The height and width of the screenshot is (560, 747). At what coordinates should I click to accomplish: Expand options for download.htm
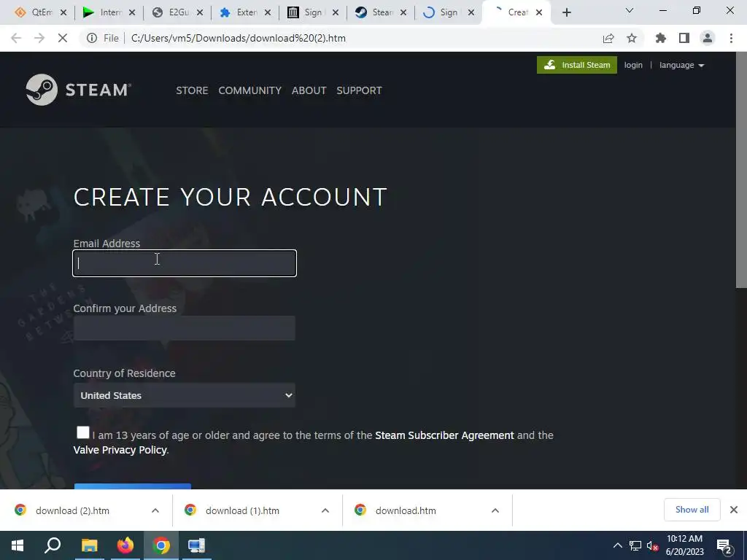pos(495,510)
